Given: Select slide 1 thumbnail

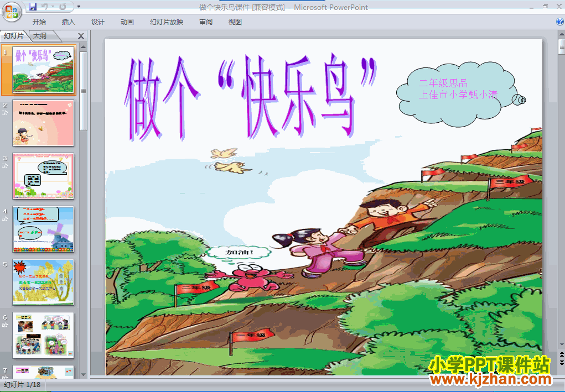Looking at the screenshot, I should 43,70.
